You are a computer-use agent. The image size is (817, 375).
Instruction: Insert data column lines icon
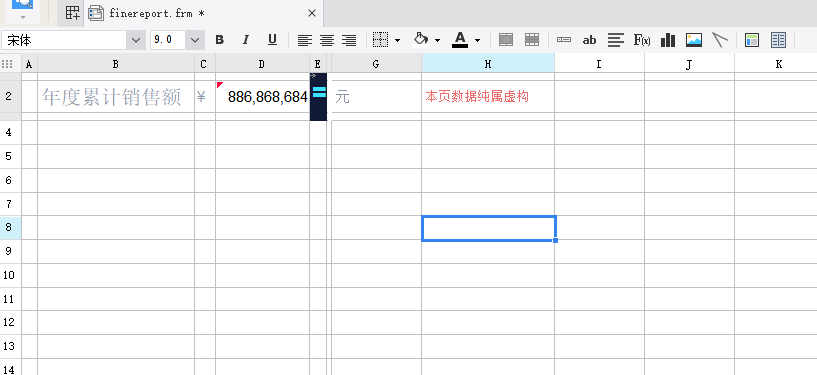click(x=616, y=40)
